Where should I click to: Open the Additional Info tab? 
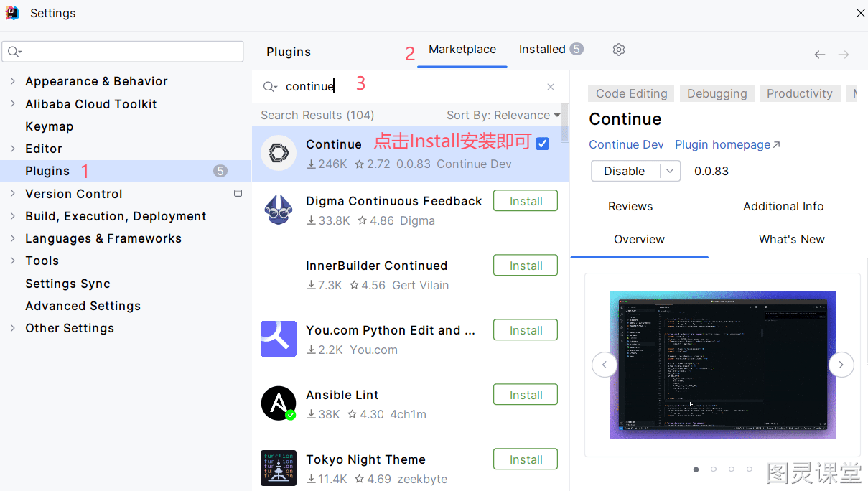click(783, 206)
